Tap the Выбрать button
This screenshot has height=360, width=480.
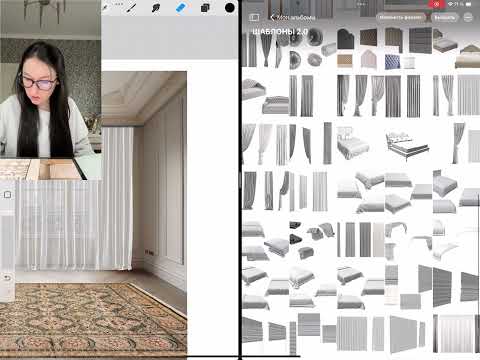[445, 17]
